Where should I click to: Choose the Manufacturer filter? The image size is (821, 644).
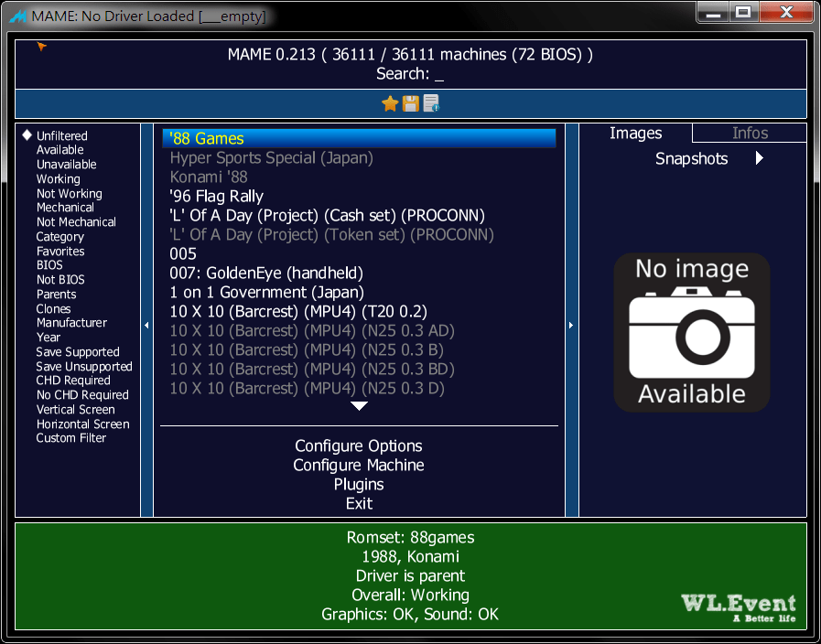pos(71,323)
